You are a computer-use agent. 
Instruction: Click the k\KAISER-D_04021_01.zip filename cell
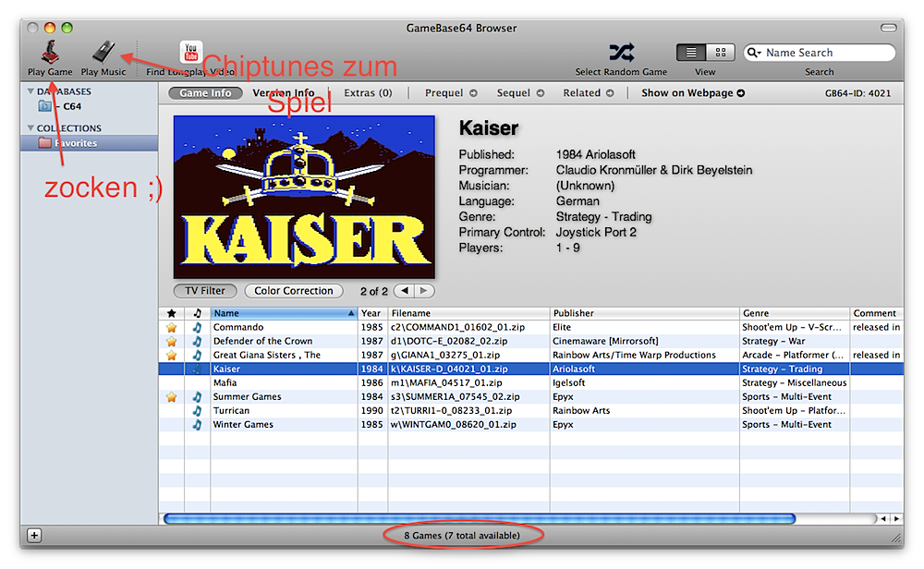[468, 369]
